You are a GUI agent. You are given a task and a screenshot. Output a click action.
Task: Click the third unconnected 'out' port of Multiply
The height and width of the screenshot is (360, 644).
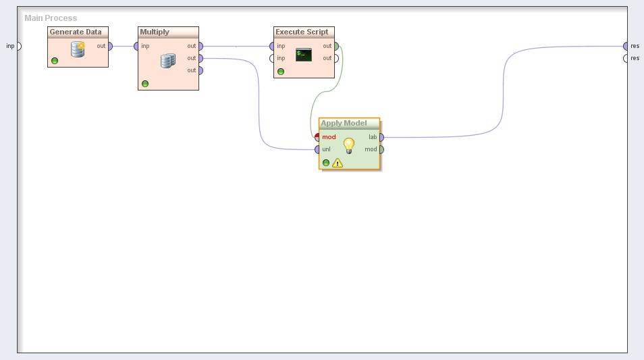[200, 70]
